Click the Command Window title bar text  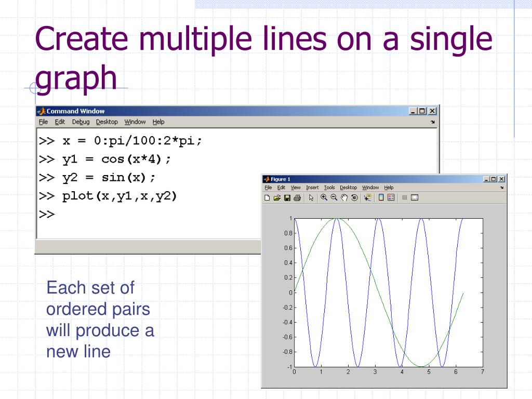(75, 111)
